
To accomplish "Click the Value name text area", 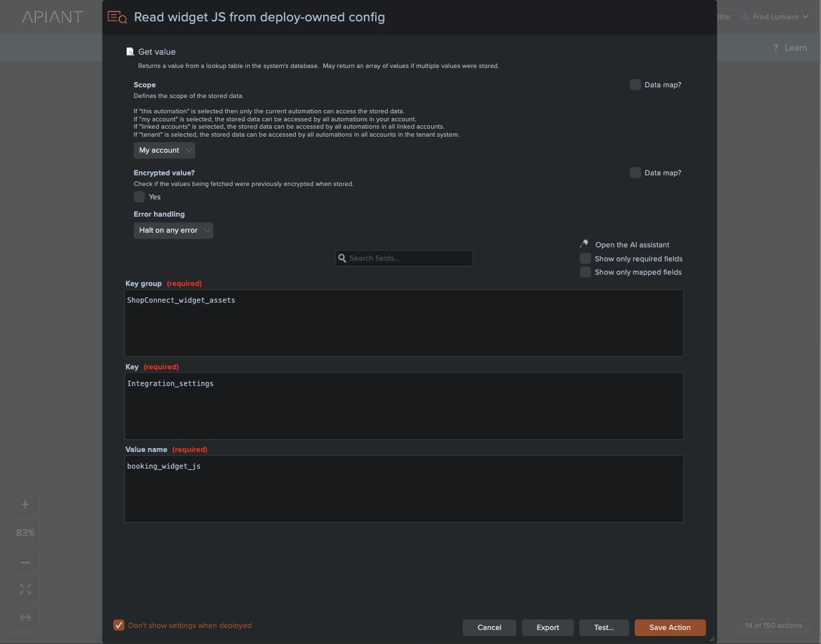I will 404,489.
